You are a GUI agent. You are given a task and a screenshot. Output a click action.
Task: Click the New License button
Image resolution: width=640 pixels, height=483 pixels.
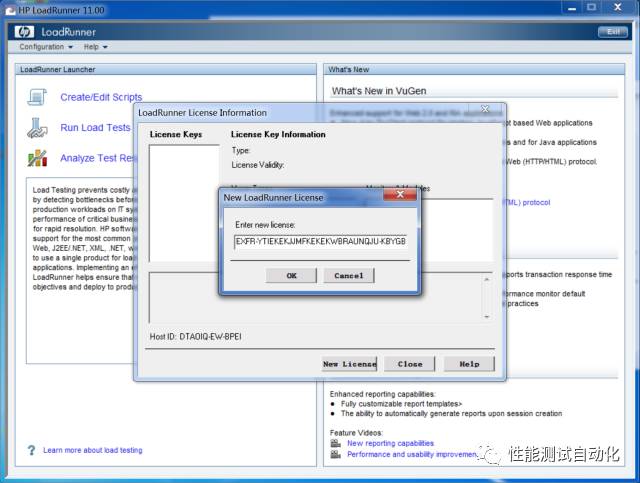(349, 364)
